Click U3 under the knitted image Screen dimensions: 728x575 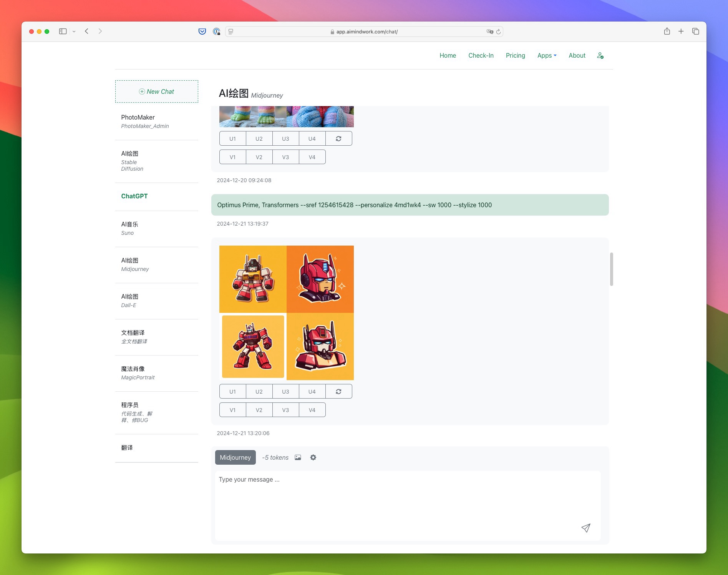point(285,139)
